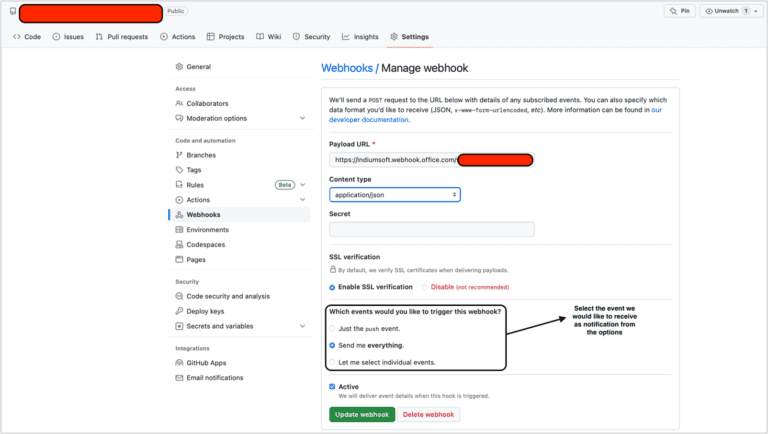View the Insights tab

point(360,37)
